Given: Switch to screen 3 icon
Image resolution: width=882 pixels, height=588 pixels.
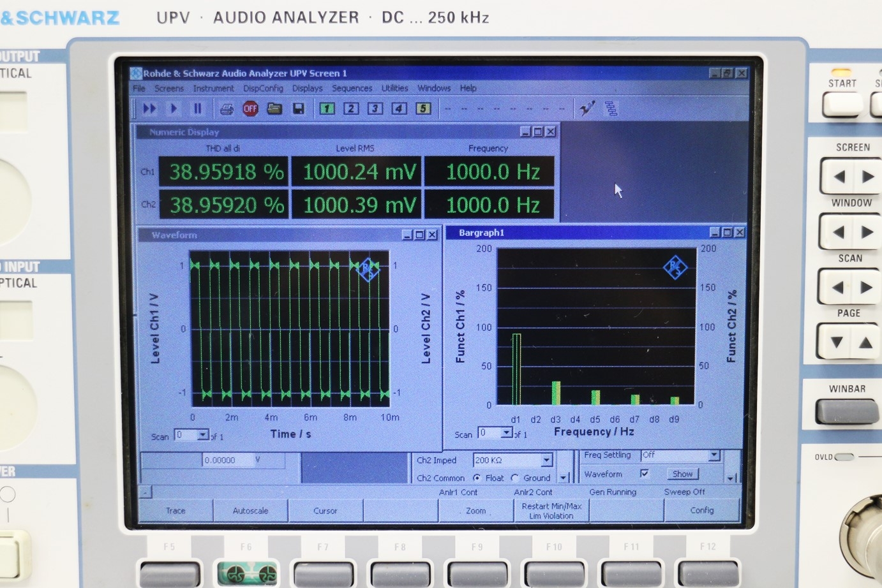Looking at the screenshot, I should 375,108.
